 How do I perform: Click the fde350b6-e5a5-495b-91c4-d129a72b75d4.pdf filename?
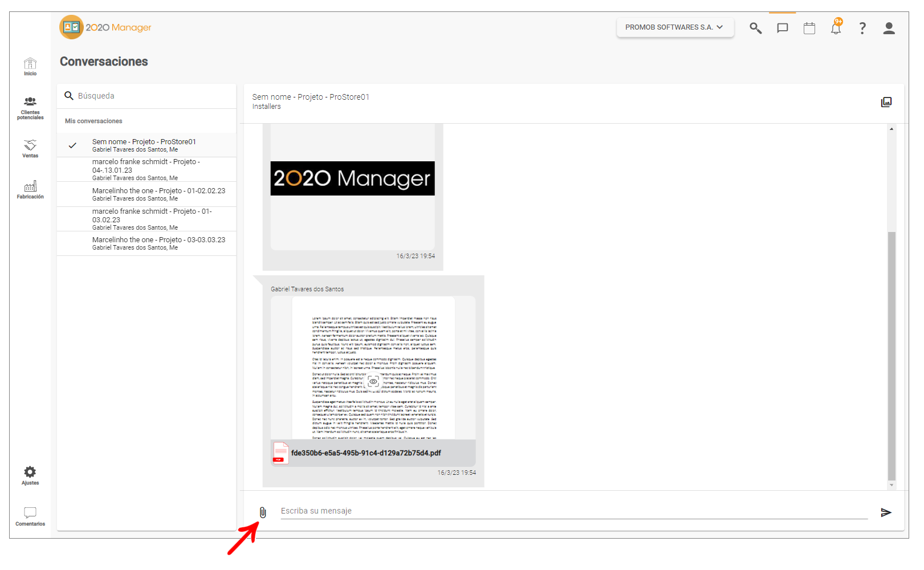coord(366,453)
